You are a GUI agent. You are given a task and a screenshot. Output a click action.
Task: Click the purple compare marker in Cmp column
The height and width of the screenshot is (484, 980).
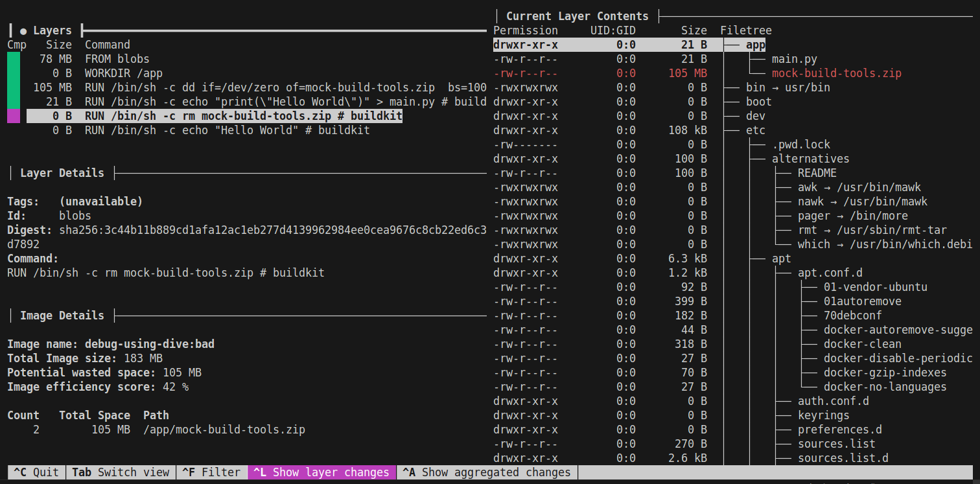click(x=14, y=116)
